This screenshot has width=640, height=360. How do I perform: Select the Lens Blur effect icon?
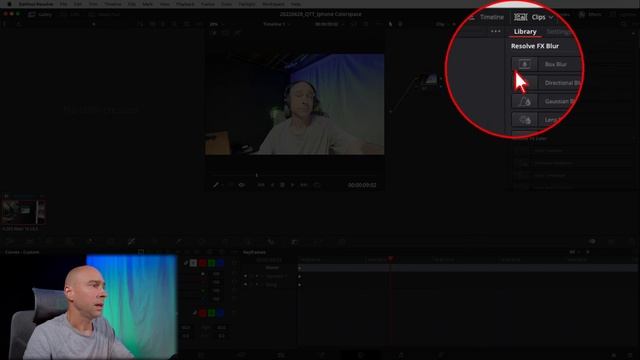pyautogui.click(x=524, y=120)
